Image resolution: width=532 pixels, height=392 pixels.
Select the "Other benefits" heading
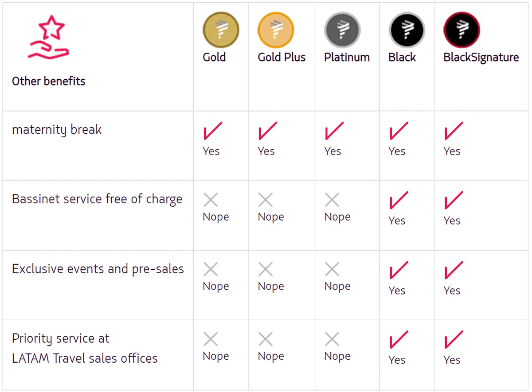point(49,81)
